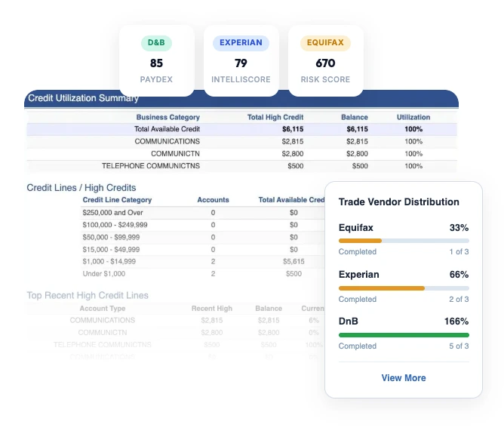Click the Experian vendor label
The height and width of the screenshot is (440, 504).
click(358, 275)
